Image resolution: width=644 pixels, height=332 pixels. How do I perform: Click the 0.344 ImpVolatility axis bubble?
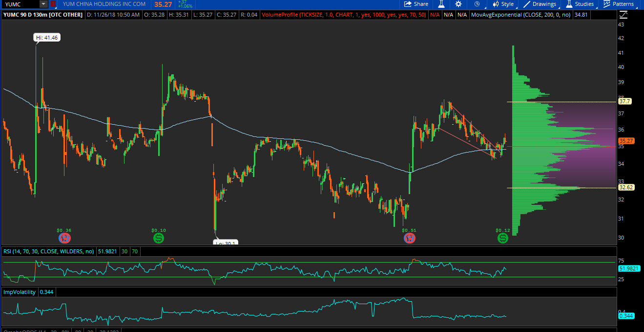coord(626,316)
